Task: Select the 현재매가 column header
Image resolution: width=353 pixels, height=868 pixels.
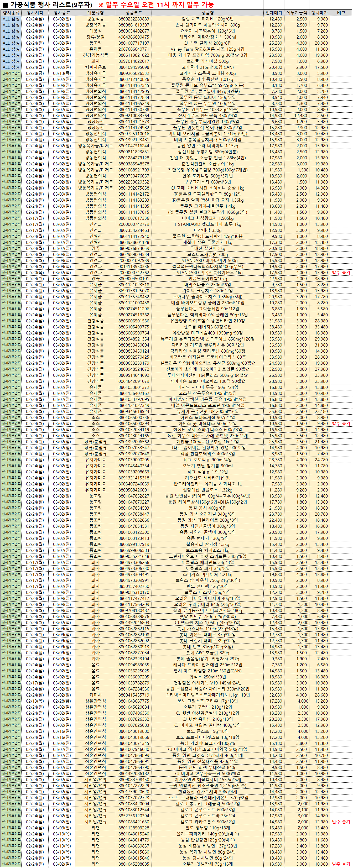Action: (x=273, y=13)
